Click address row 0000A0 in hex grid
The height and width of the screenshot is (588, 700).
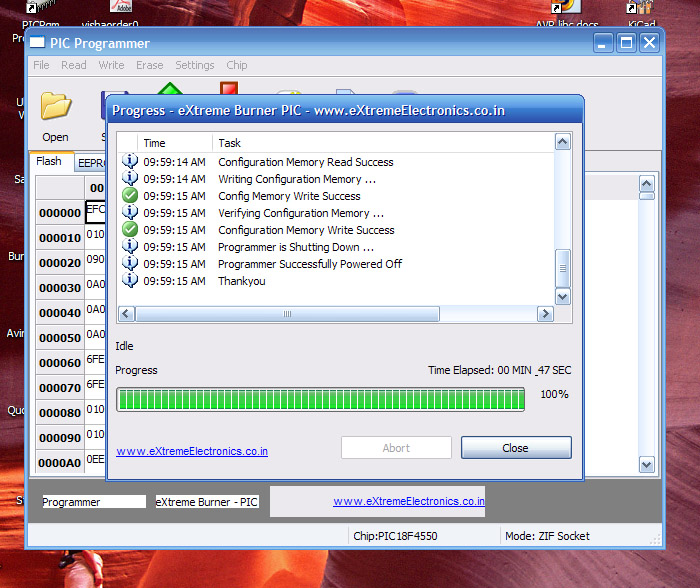60,463
